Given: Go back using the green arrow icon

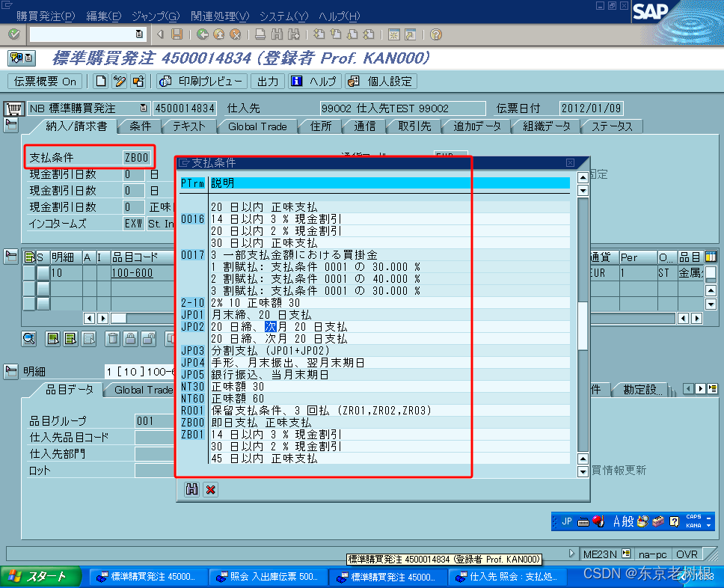Looking at the screenshot, I should pos(203,34).
